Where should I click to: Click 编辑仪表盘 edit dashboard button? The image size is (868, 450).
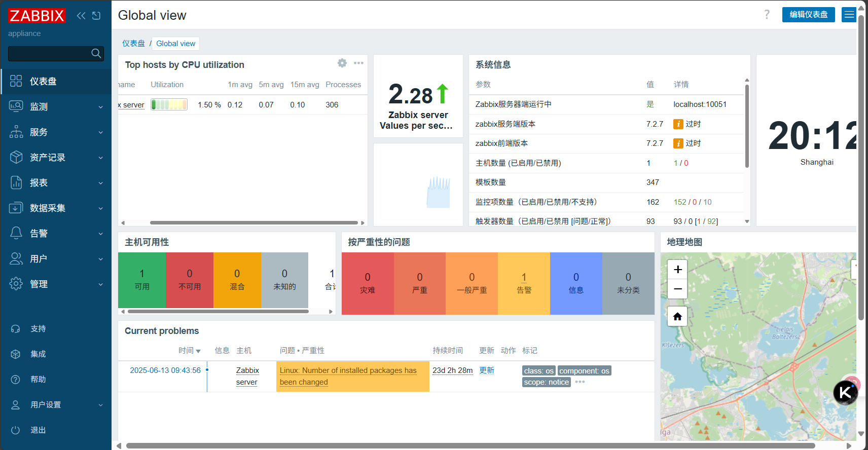[808, 15]
